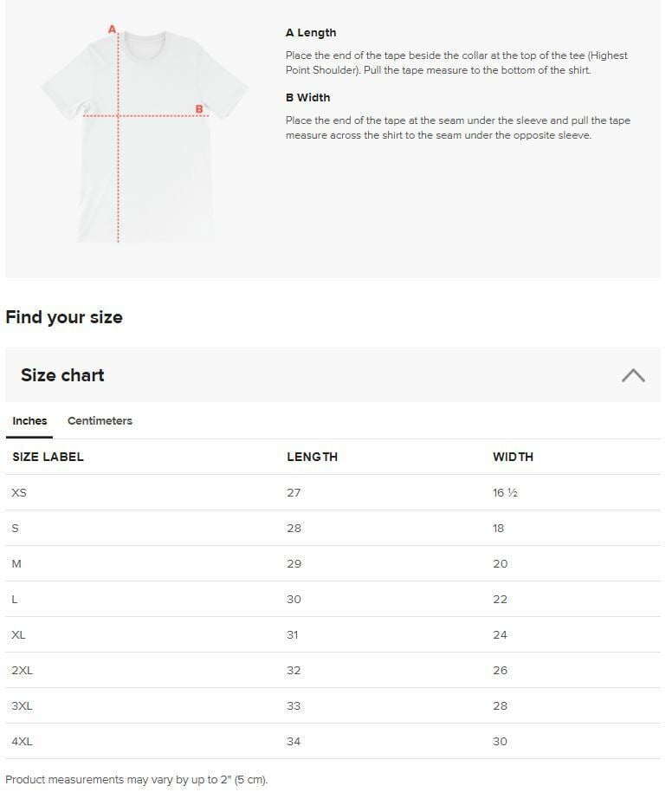Select the M size row label
Viewport: 672px width, 799px height.
click(x=16, y=563)
